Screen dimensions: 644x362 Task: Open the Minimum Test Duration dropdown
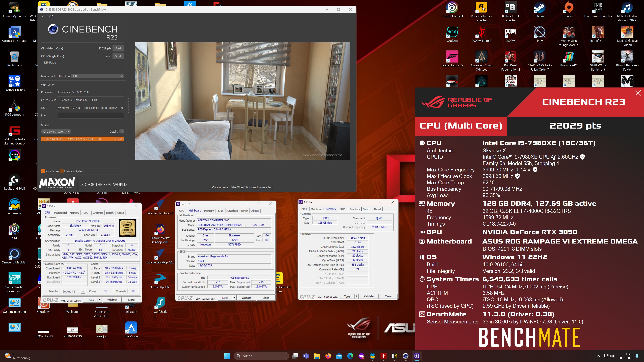tap(97, 76)
